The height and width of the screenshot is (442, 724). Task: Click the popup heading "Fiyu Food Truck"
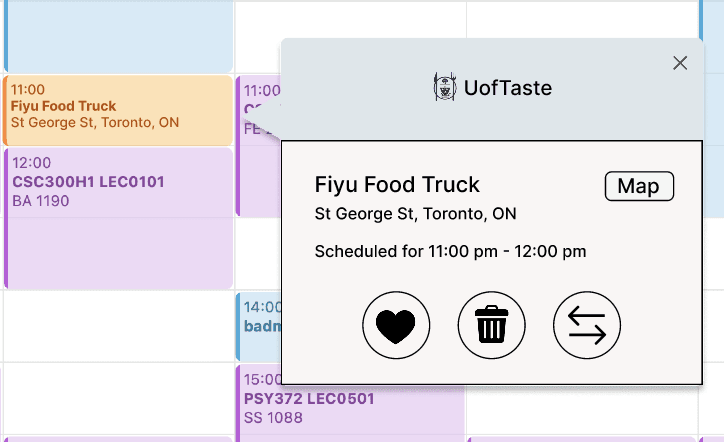point(397,185)
